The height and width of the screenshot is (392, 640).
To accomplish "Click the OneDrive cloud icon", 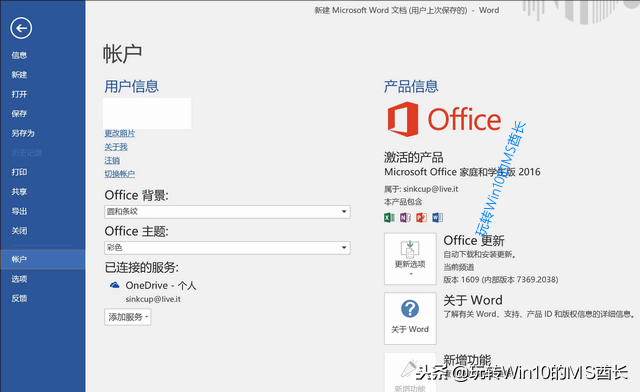I will click(x=115, y=285).
